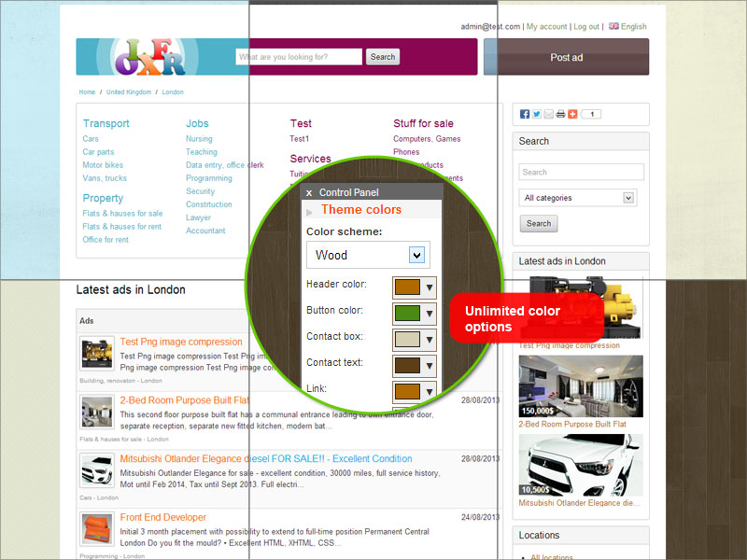The width and height of the screenshot is (747, 560).
Task: Open the Jobs category heading
Action: 197,123
